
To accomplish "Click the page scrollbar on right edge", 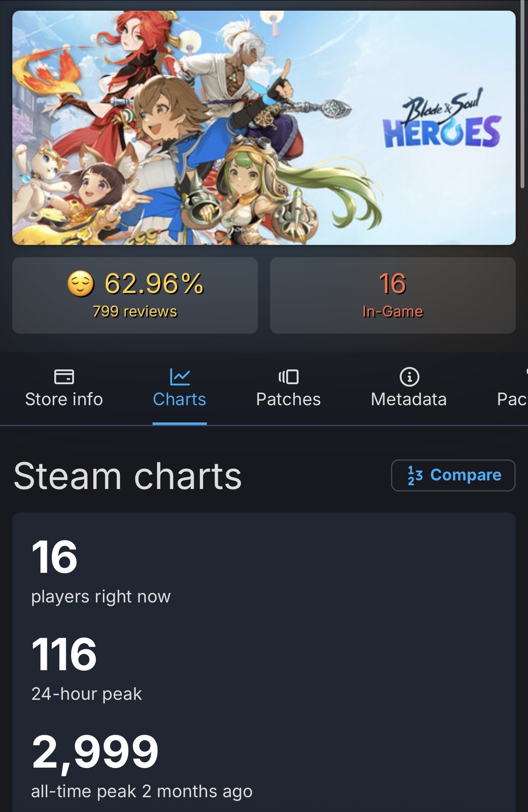I will coord(522,95).
